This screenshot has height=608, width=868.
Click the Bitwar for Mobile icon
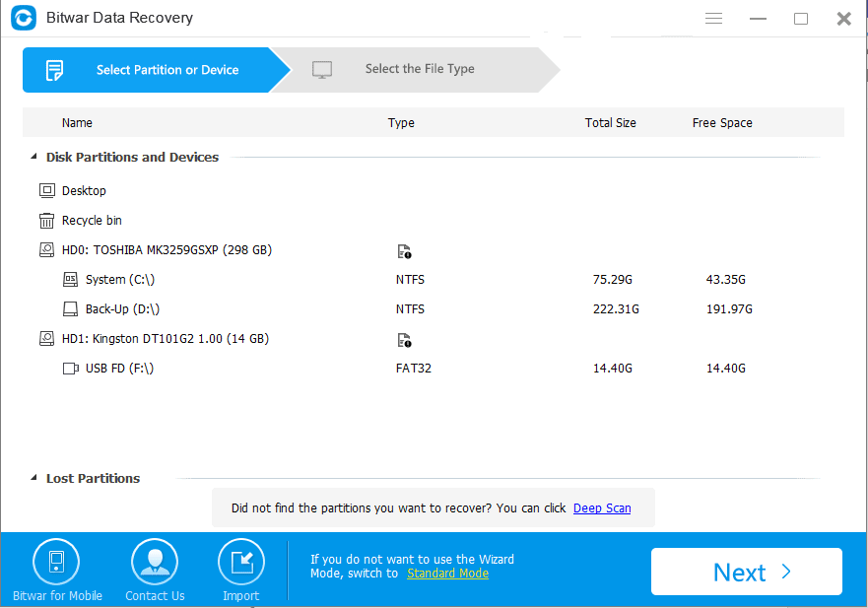56,562
